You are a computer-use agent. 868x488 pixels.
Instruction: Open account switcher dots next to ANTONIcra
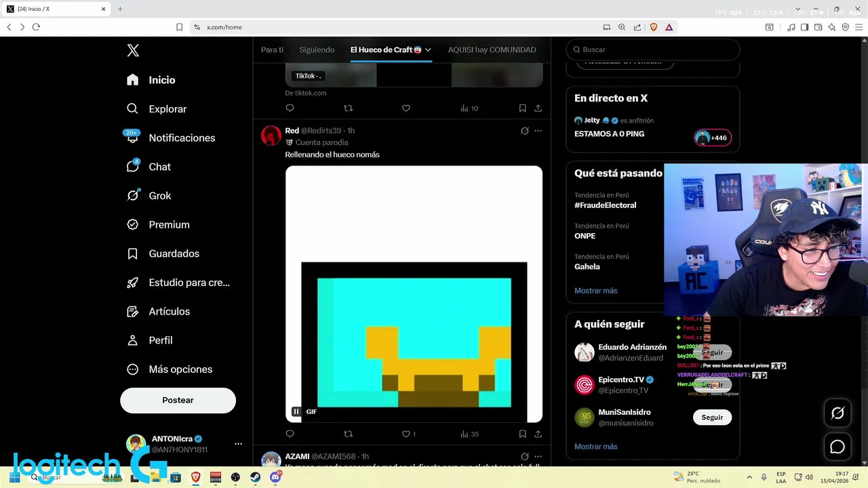(x=238, y=444)
